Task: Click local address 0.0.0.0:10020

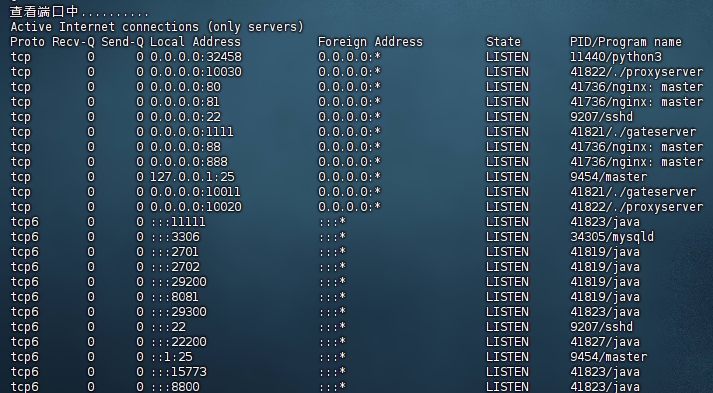Action: (x=196, y=207)
